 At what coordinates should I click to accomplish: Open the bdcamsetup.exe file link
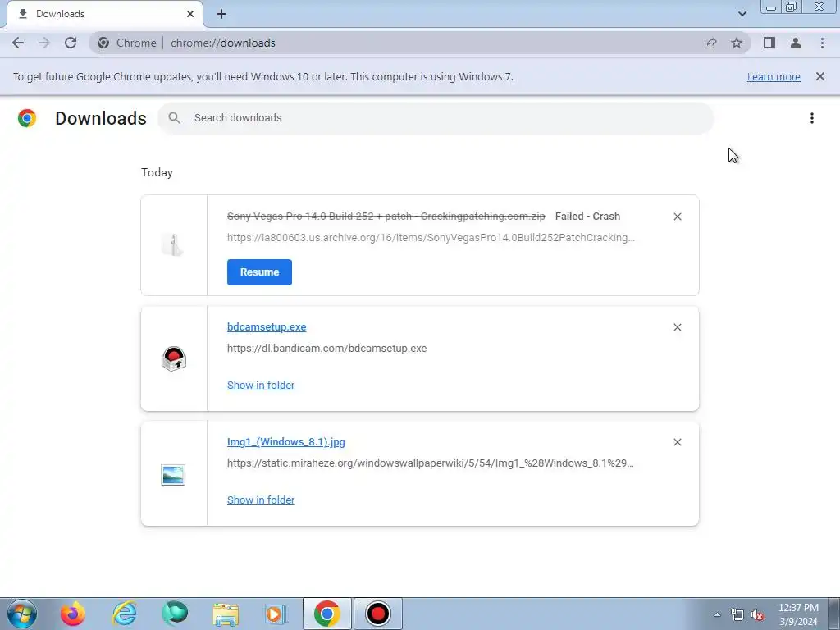267,326
